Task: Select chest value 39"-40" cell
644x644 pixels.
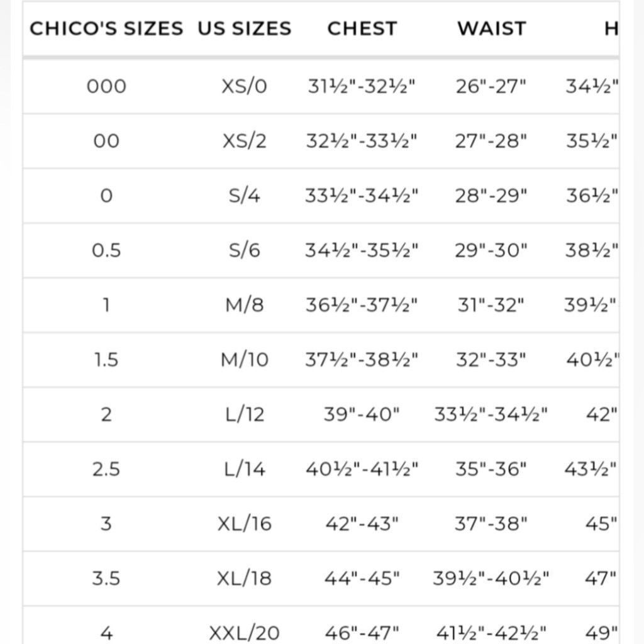Action: point(362,414)
